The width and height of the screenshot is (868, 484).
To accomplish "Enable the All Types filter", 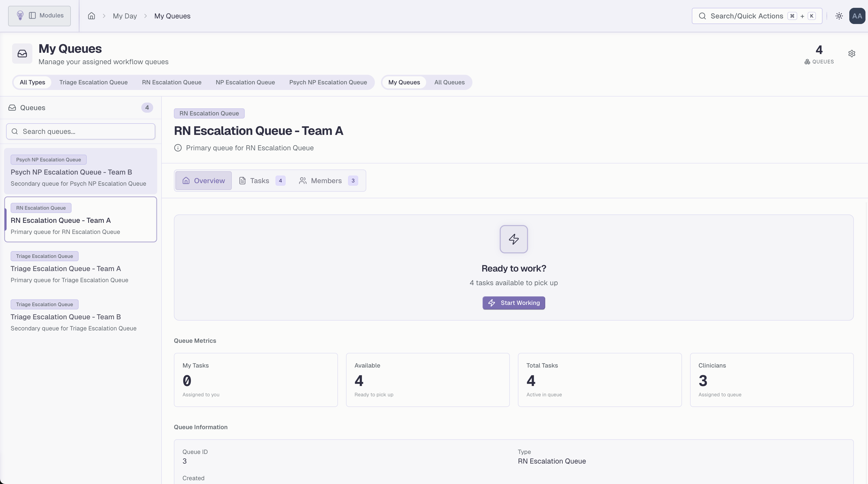I will (x=32, y=82).
